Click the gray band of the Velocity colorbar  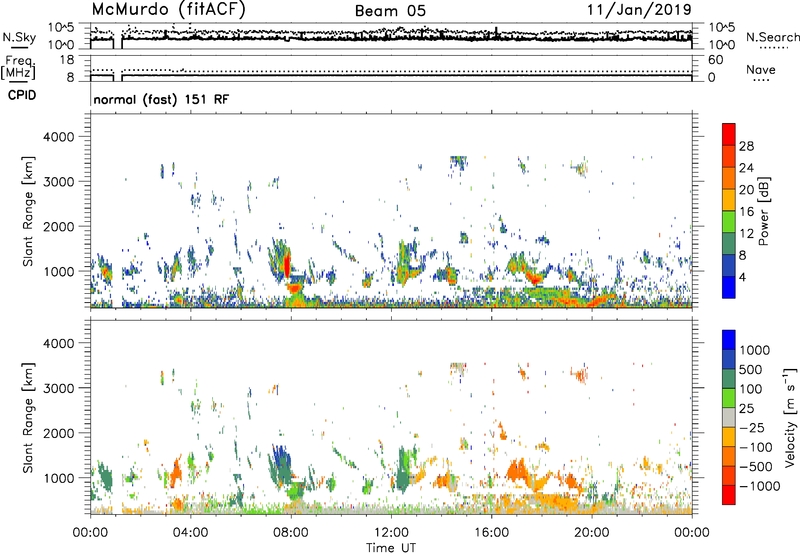tap(729, 417)
